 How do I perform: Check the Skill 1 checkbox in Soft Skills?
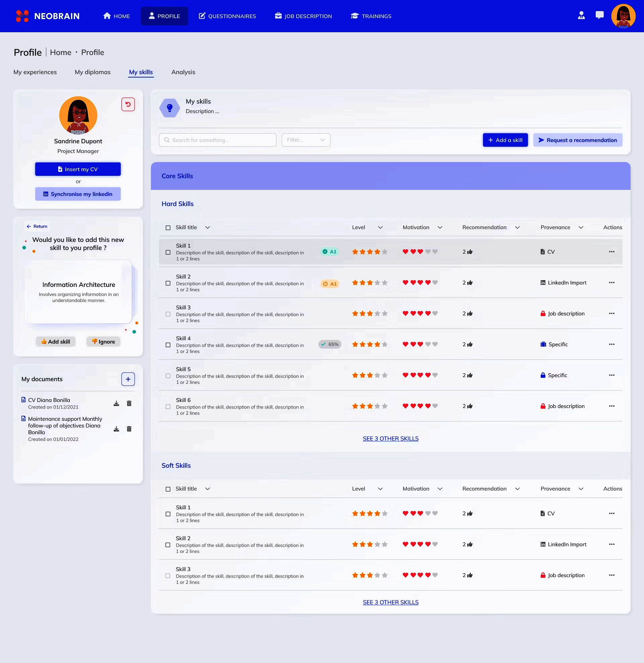(167, 514)
